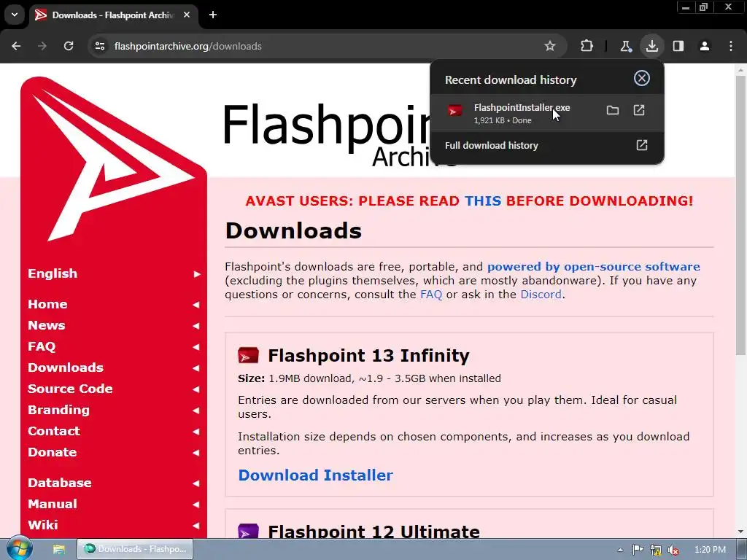The image size is (747, 560).
Task: Bookmark this page with the star icon
Action: pos(550,46)
